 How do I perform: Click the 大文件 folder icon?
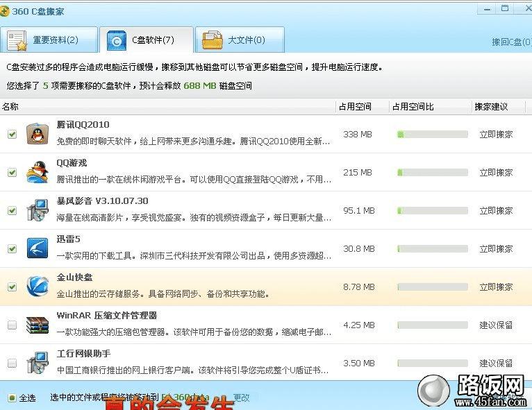point(212,41)
